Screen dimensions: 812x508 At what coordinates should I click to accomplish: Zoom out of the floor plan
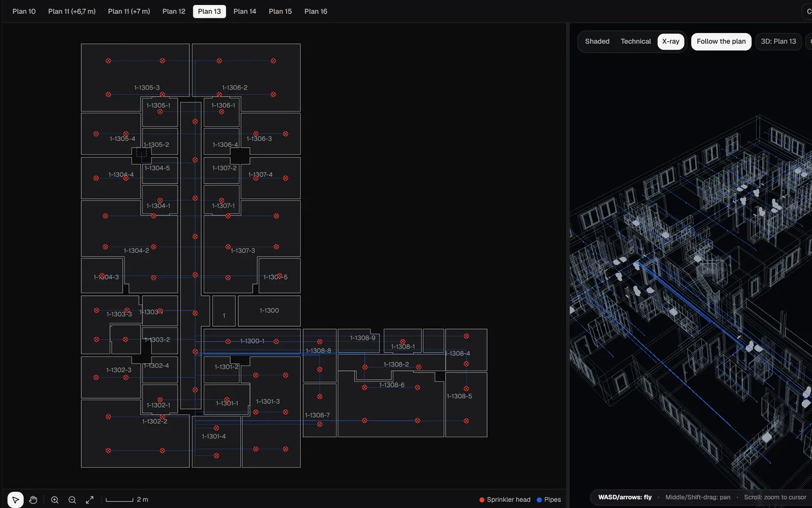tap(72, 500)
